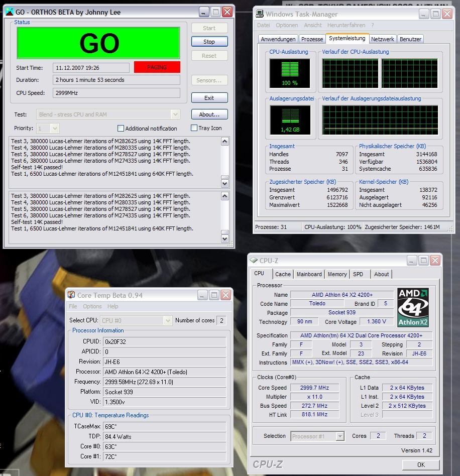The height and width of the screenshot is (476, 460).
Task: Enable the Additional notification checkbox
Action: click(x=121, y=129)
